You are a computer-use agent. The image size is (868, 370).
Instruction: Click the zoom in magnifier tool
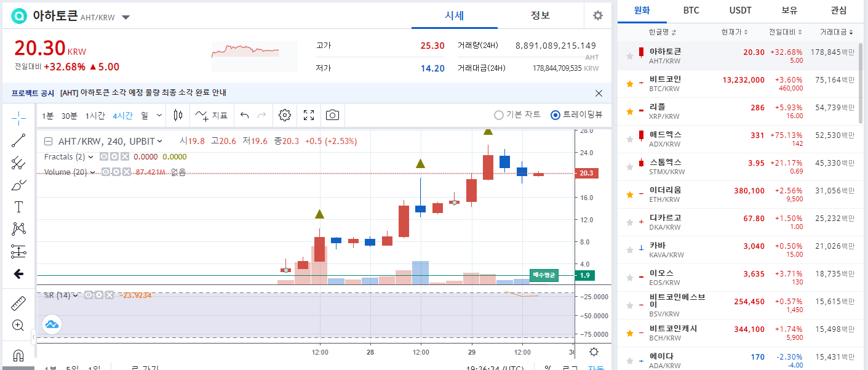tap(18, 325)
